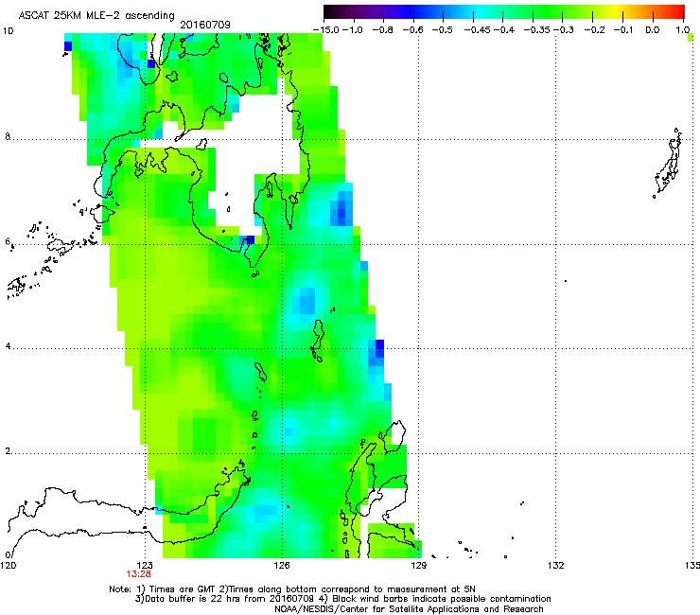Click the latitude axis label "4"

click(8, 346)
